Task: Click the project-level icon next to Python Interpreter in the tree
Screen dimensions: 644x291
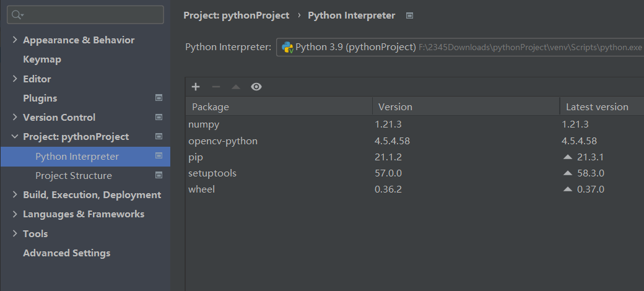Action: 159,155
